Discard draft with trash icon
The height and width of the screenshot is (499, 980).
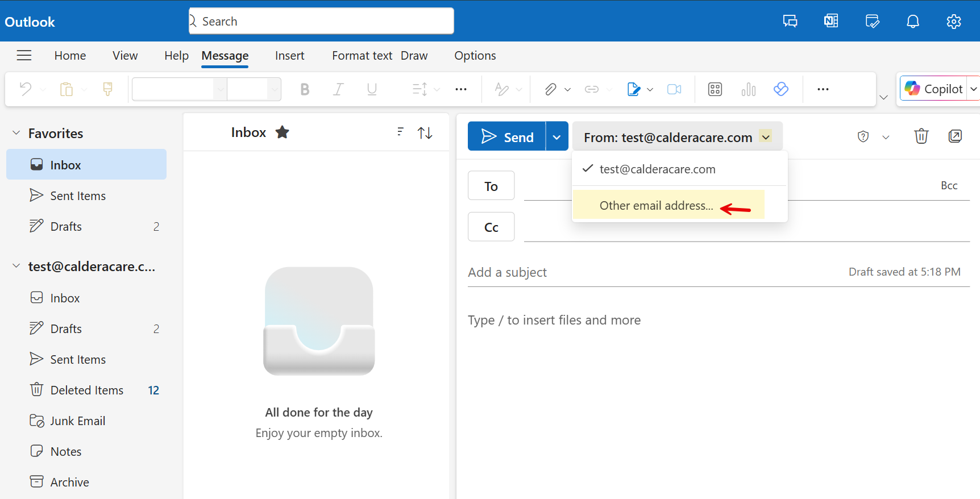tap(921, 136)
